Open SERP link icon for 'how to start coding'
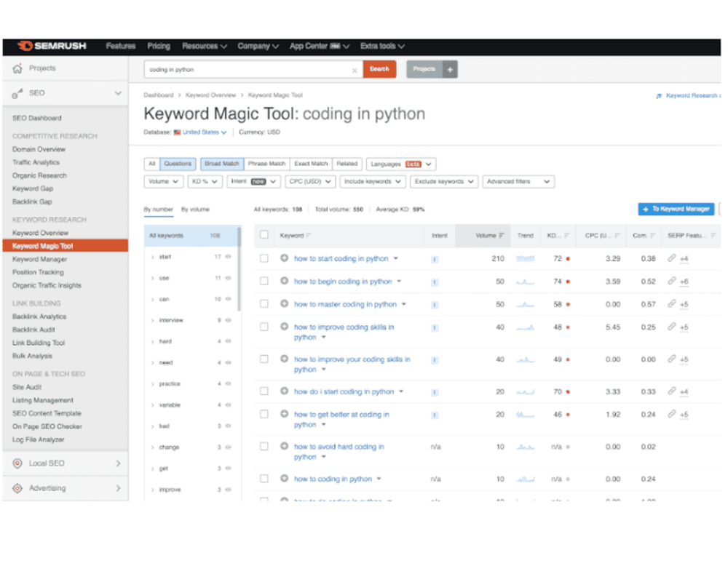The image size is (728, 574). 671,258
